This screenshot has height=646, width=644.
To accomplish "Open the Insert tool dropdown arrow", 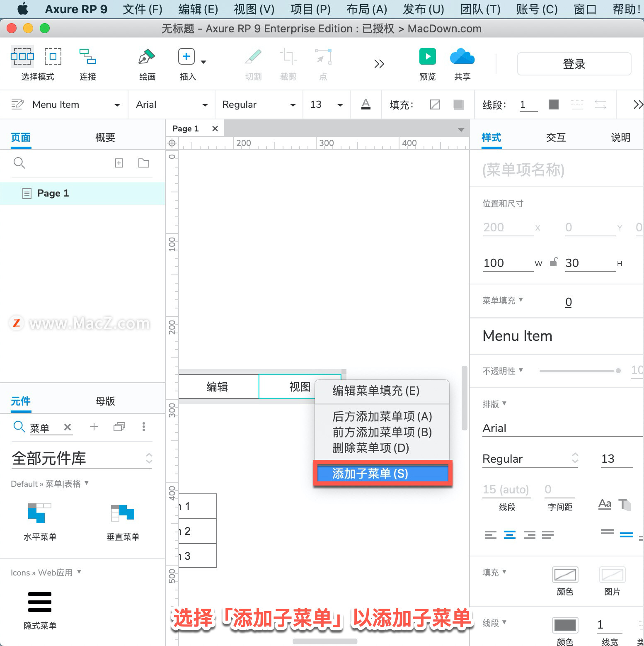I will tap(203, 62).
